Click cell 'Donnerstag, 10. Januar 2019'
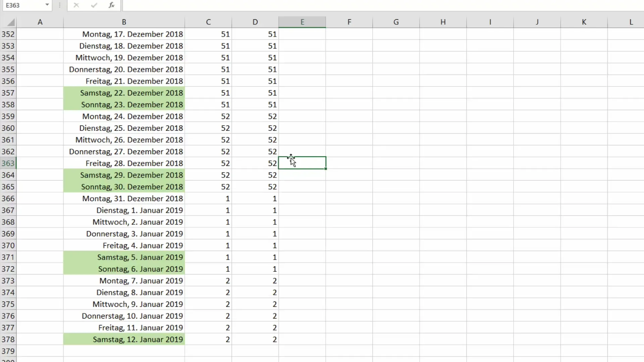Image resolution: width=644 pixels, height=362 pixels. [124, 316]
